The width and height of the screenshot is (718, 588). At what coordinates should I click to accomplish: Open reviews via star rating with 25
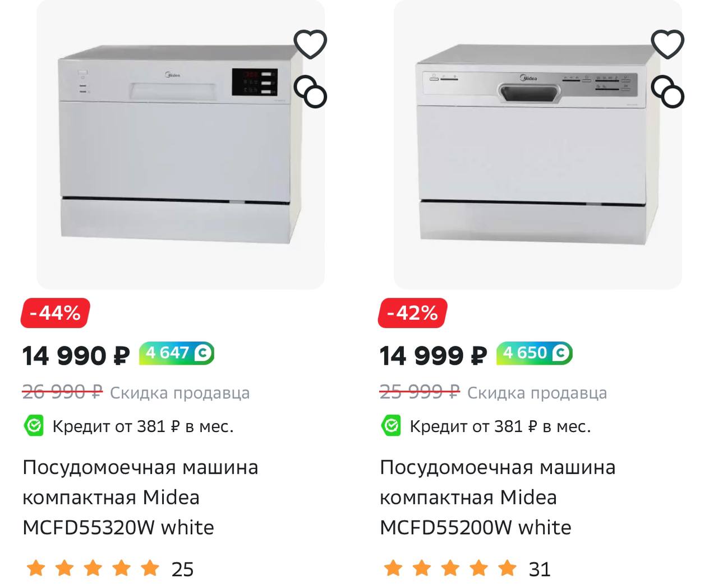point(93,568)
